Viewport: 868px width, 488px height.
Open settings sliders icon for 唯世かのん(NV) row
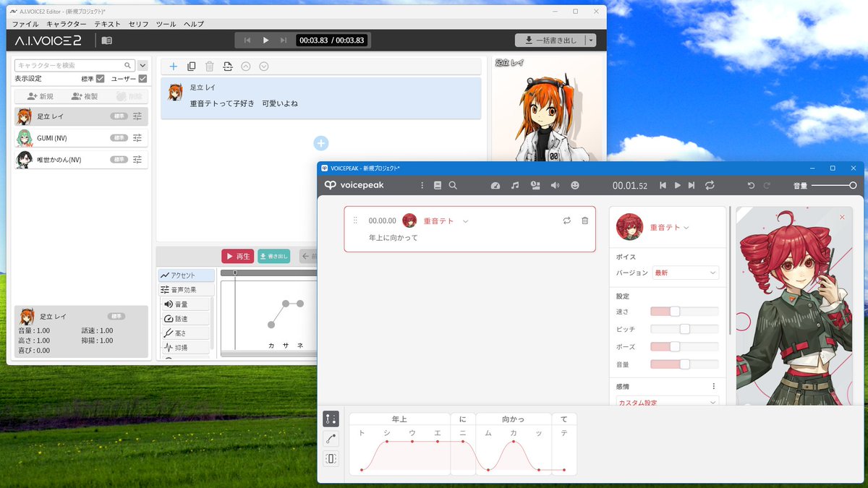[x=137, y=160]
